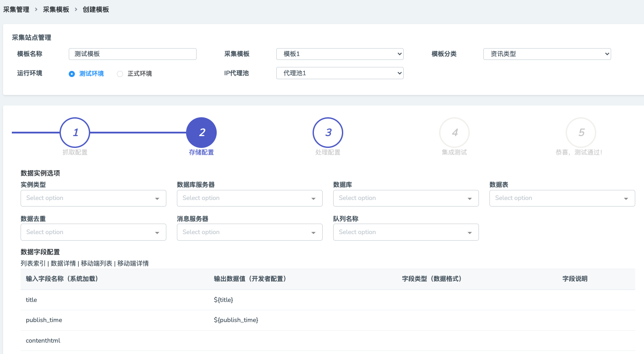Image resolution: width=644 pixels, height=354 pixels.
Task: Open the 队列名称 dropdown
Action: tap(406, 232)
